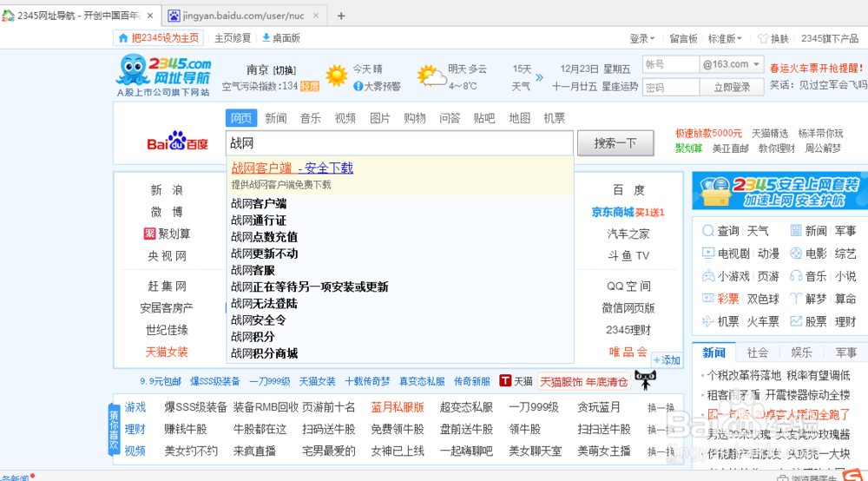Open the 登录 dropdown menu
The image size is (868, 481).
(x=641, y=38)
